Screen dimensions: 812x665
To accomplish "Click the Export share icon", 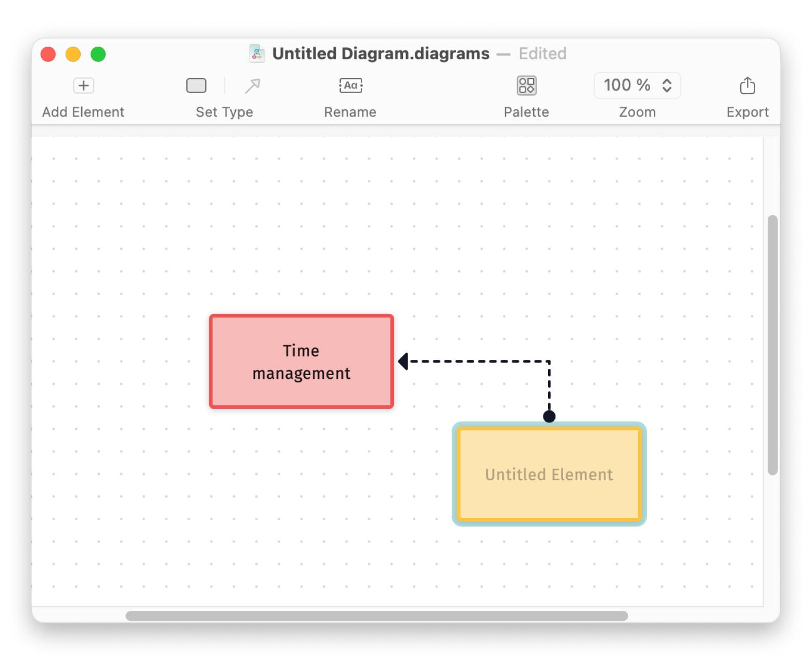I will tap(747, 85).
